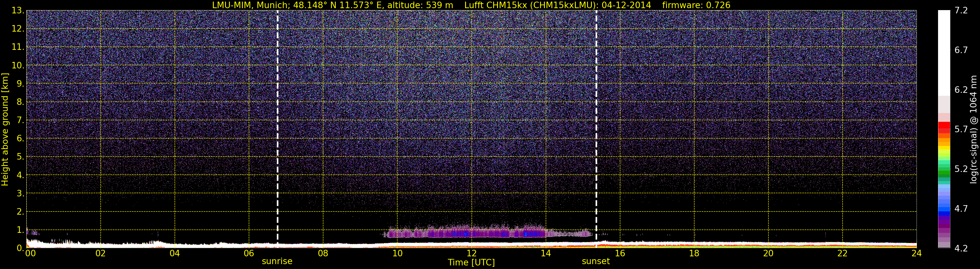Screen dimensions: 980x269
Task: Click the '14' time tick label
Action: (x=545, y=254)
